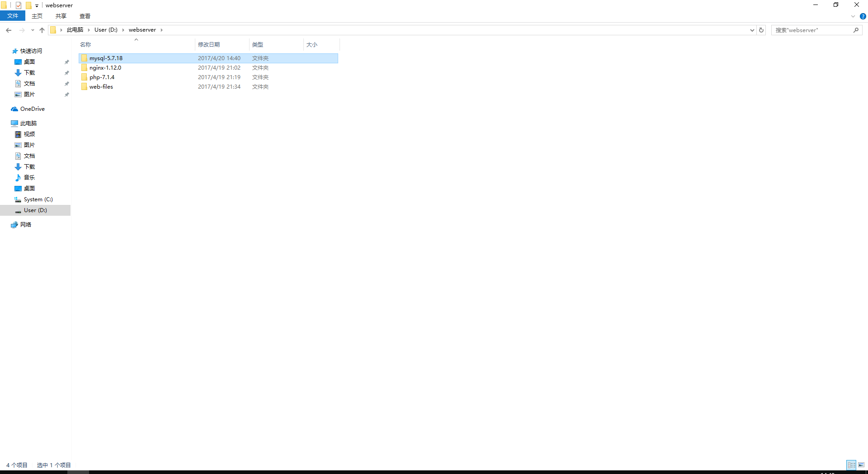Open the 主页 ribbon tab
868x474 pixels.
click(37, 16)
